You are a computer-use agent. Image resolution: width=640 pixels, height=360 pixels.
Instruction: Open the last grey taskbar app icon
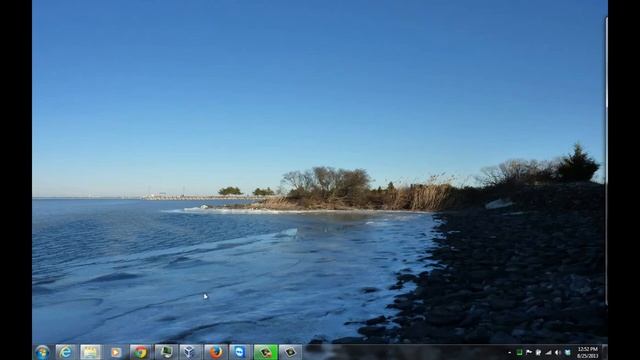click(x=290, y=352)
